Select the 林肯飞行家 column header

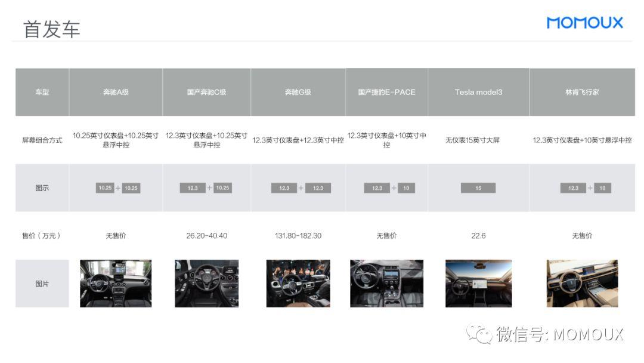[x=582, y=92]
